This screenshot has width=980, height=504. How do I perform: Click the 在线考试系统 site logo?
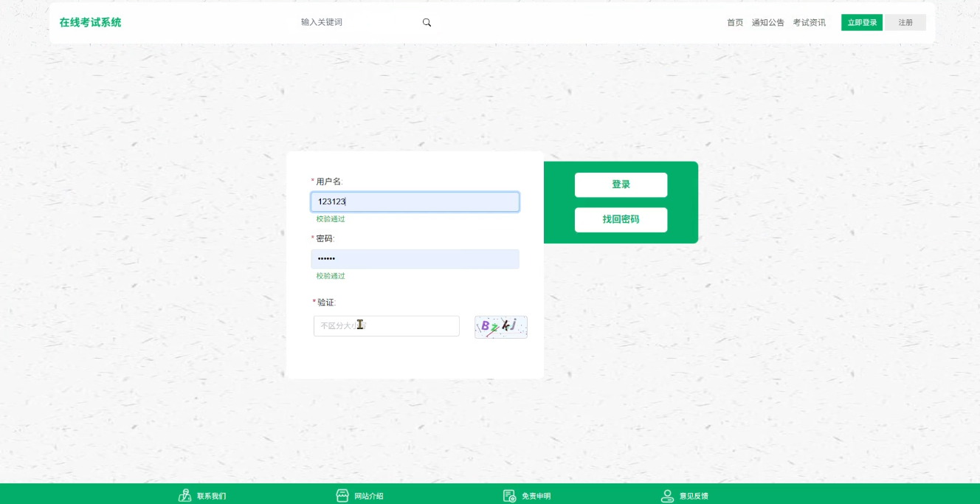(91, 23)
